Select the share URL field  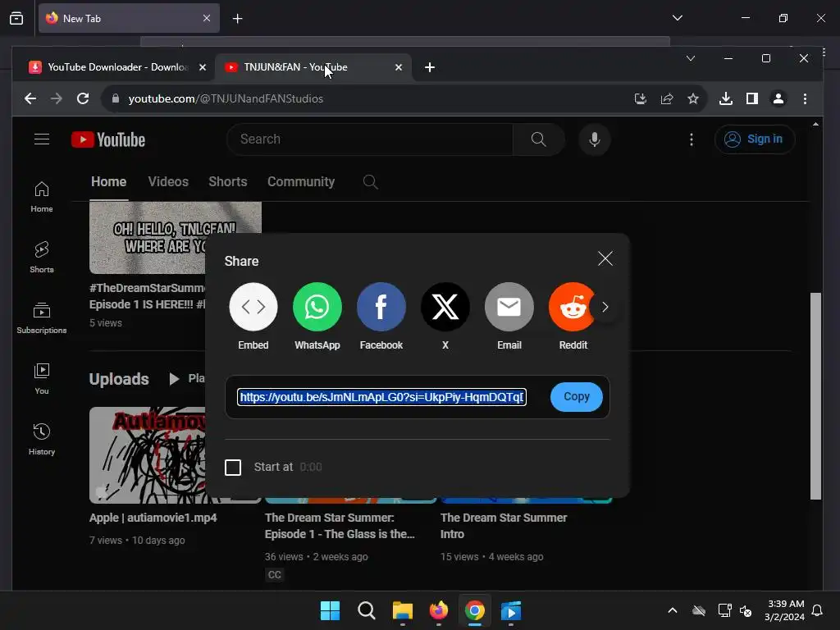[x=382, y=397]
